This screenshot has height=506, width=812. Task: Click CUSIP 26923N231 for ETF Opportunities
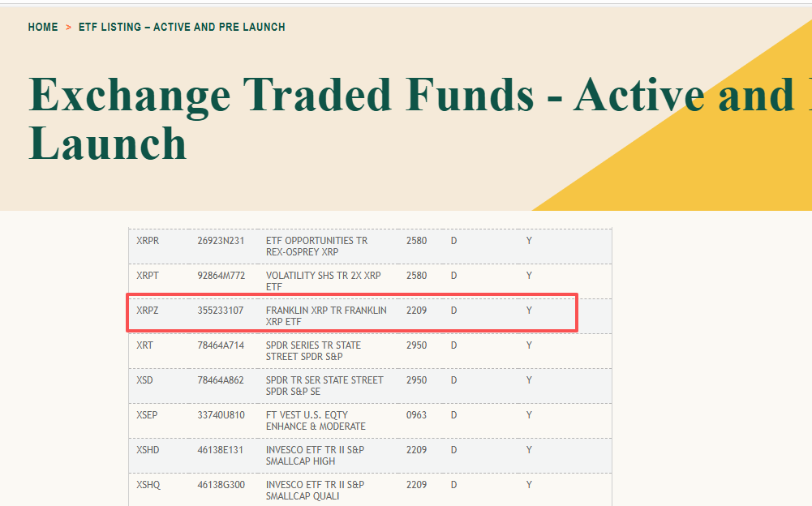(221, 241)
